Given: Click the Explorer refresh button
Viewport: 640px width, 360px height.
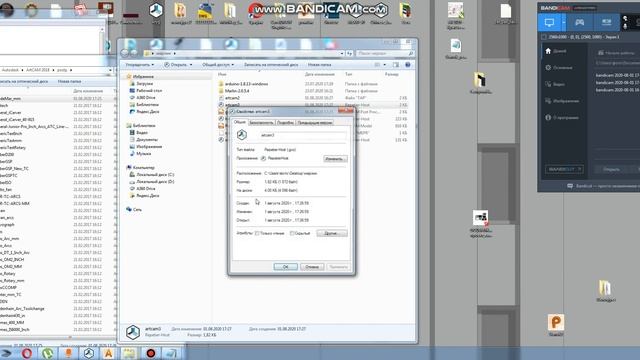Looking at the screenshot, I should (350, 53).
